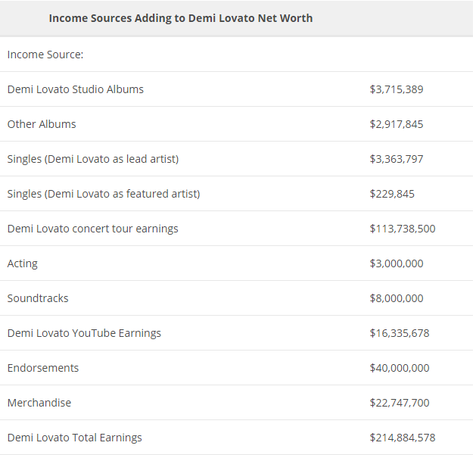
Task: Select the $3,363,797 lead singles amount
Action: (397, 159)
